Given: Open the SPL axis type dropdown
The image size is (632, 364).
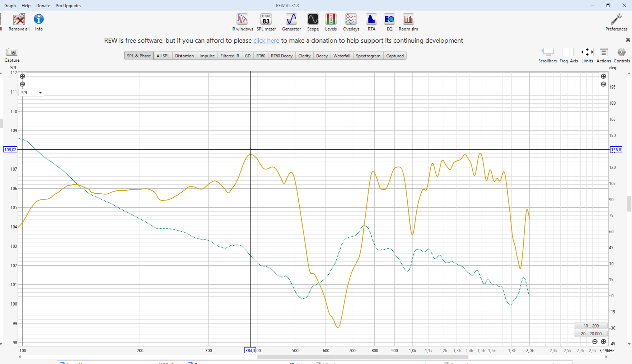Looking at the screenshot, I should click(31, 93).
